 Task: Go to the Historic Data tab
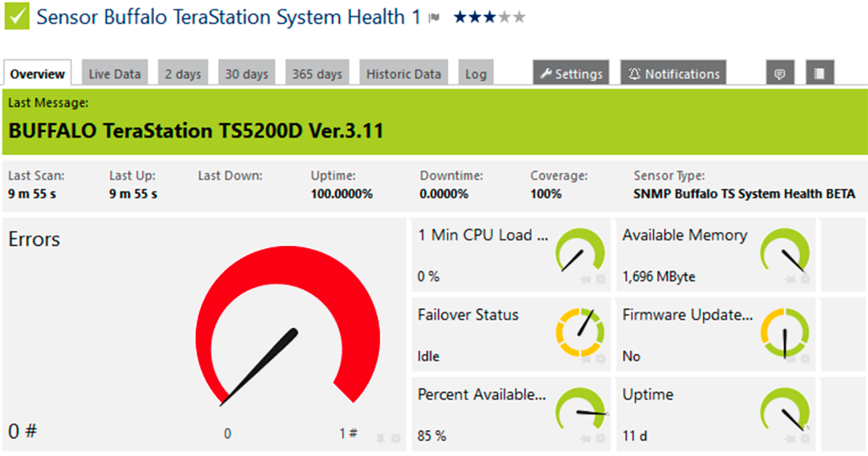click(x=403, y=74)
